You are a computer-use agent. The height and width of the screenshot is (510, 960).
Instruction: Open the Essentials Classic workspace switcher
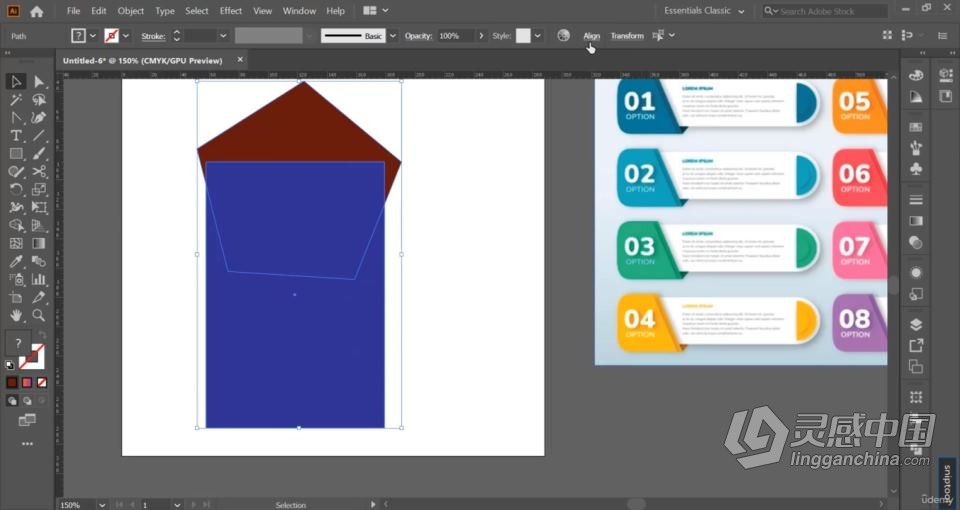(x=704, y=11)
